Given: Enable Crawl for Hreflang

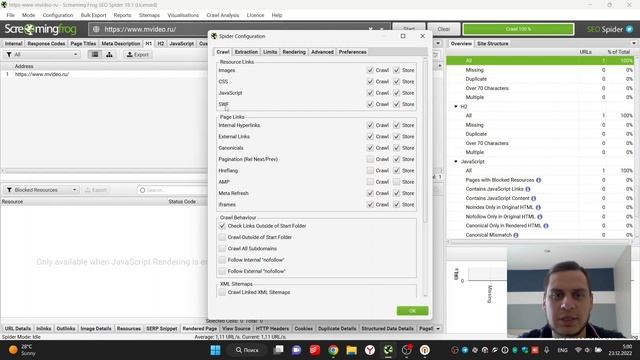Looking at the screenshot, I should pyautogui.click(x=370, y=171).
